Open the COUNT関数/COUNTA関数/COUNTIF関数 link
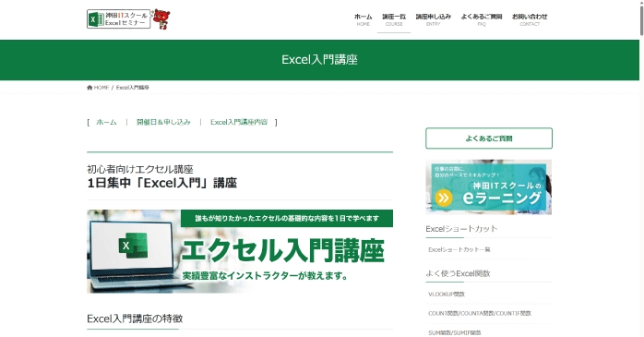 pos(480,313)
